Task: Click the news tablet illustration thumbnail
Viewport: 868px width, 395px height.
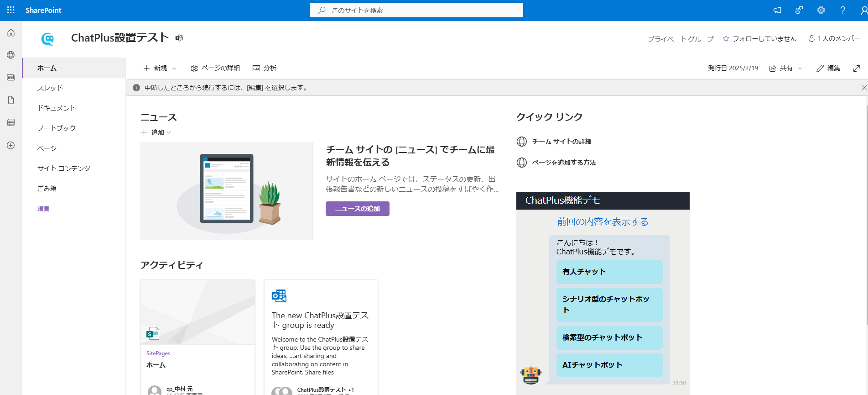Action: click(227, 191)
